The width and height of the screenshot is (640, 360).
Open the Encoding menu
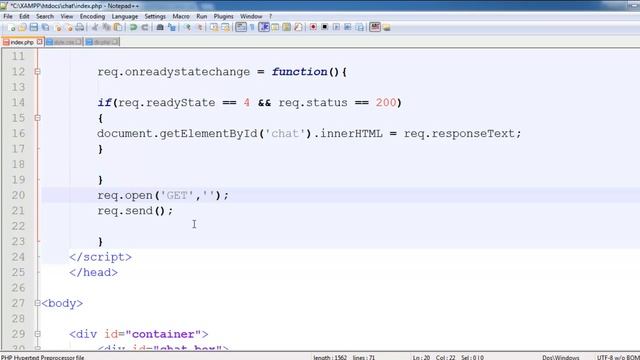[92, 16]
